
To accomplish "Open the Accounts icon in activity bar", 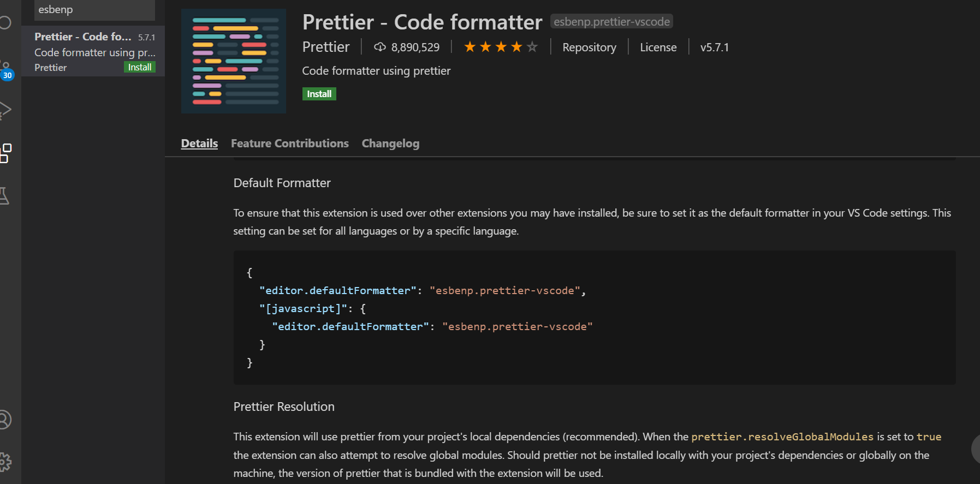I will (x=4, y=420).
